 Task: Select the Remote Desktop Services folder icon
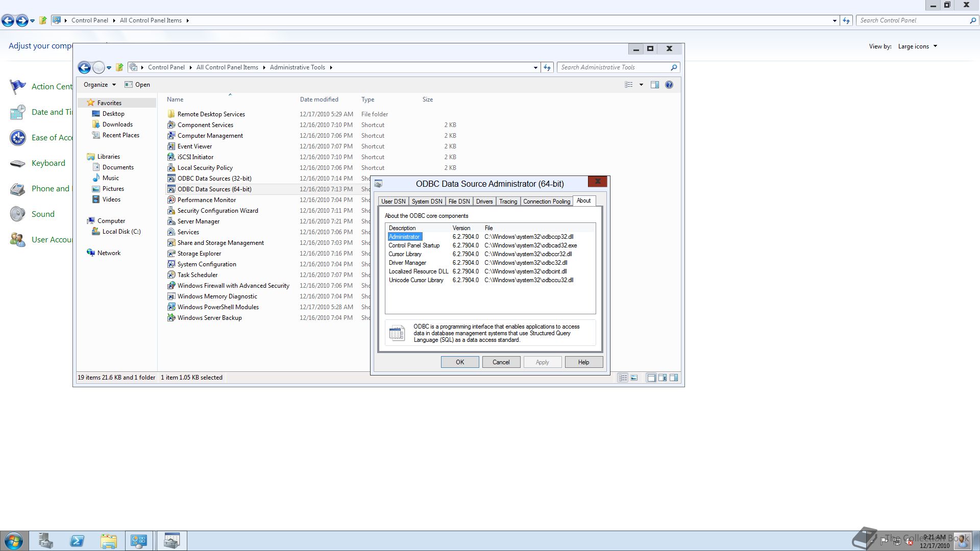click(171, 114)
